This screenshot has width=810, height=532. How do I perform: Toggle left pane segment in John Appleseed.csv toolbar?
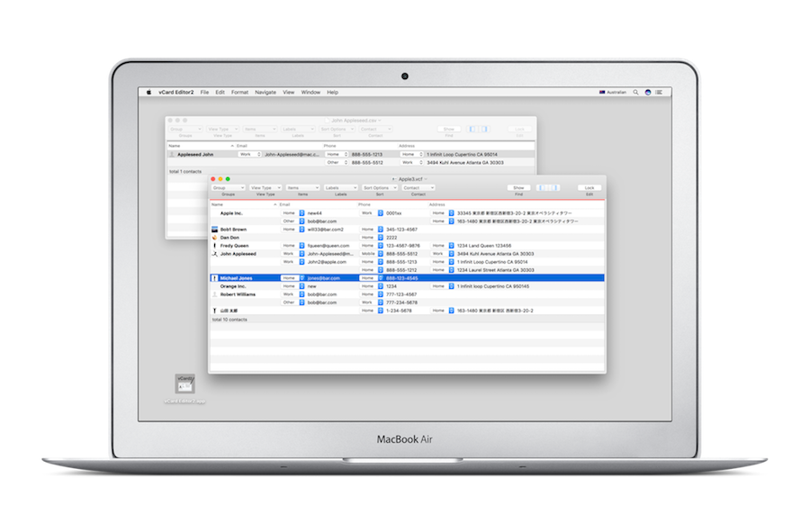click(472, 129)
